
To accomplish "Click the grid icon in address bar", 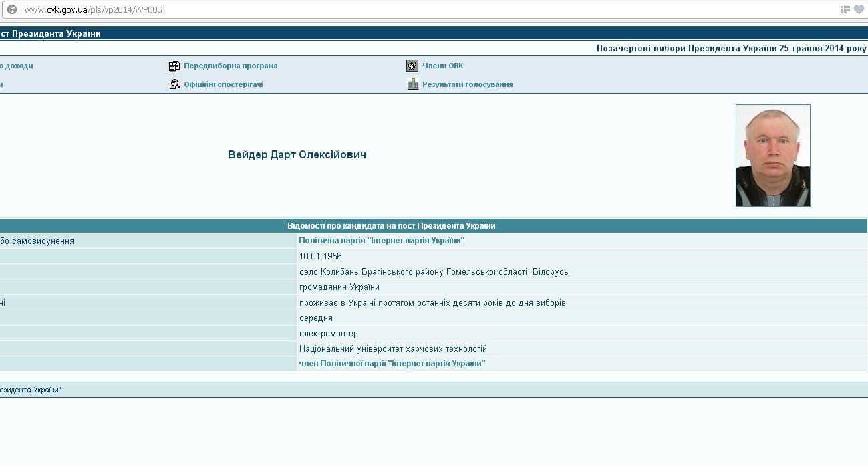I will (x=845, y=9).
